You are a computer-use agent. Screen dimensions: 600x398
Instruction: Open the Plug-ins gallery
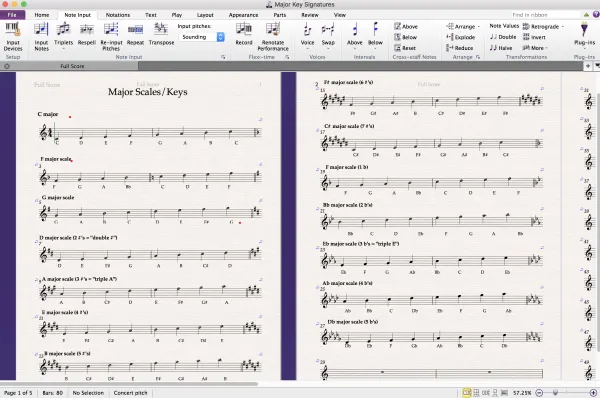click(584, 35)
